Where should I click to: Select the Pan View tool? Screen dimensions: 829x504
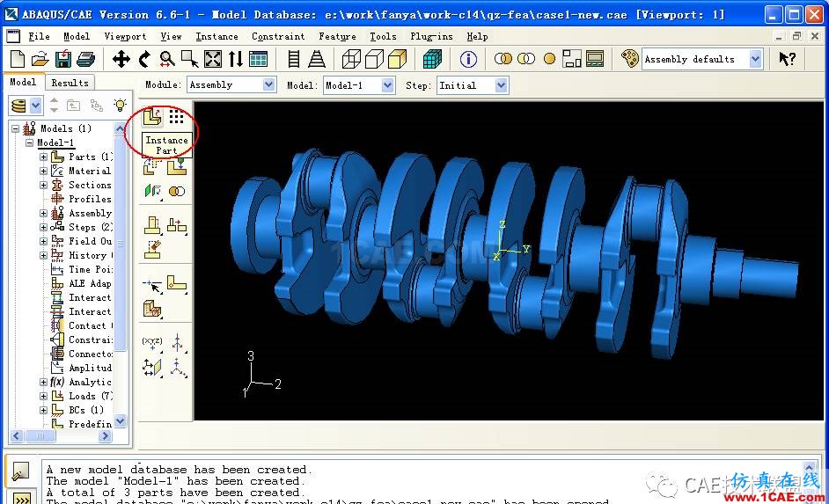(x=121, y=59)
